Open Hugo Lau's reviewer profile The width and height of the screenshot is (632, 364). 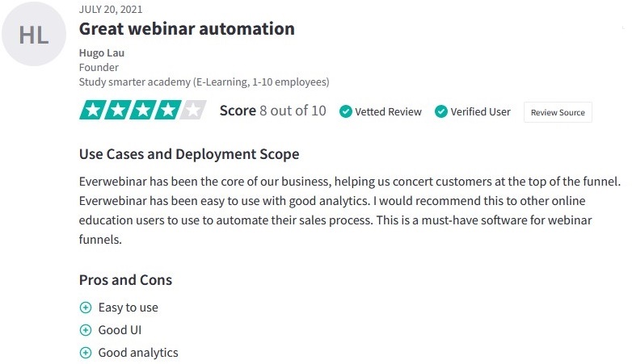click(x=102, y=52)
